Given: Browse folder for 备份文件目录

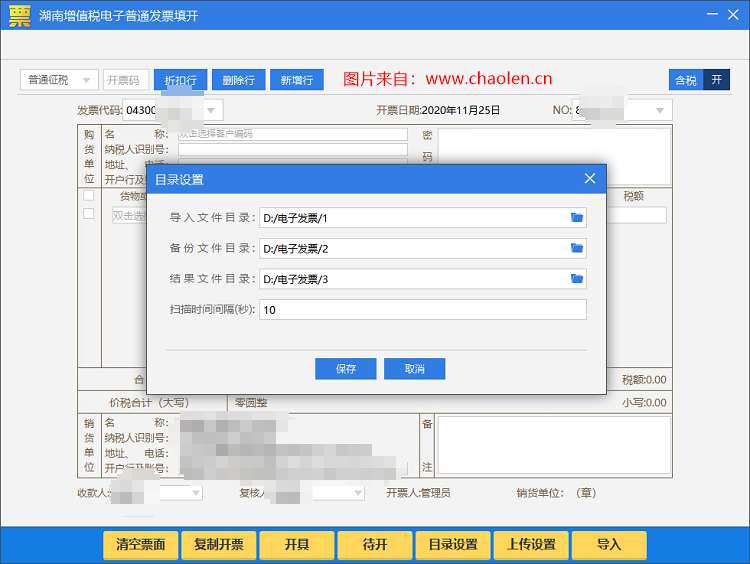Looking at the screenshot, I should [577, 248].
